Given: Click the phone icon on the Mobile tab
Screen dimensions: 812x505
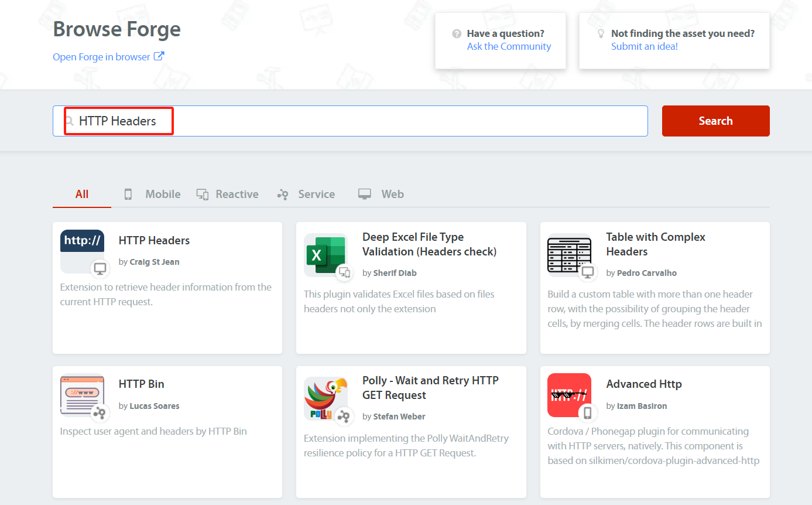Looking at the screenshot, I should coord(128,195).
